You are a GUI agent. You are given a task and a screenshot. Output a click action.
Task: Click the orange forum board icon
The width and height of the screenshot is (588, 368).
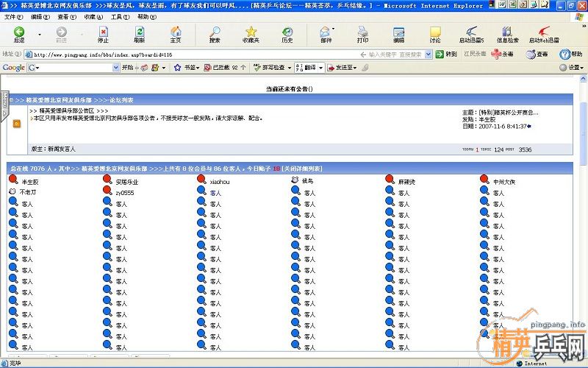click(17, 124)
